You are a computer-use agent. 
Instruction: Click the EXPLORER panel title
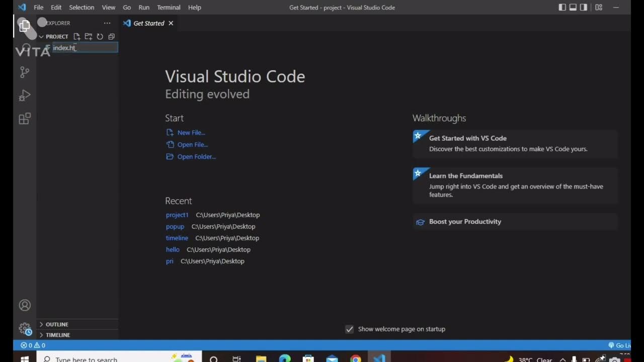pyautogui.click(x=58, y=23)
